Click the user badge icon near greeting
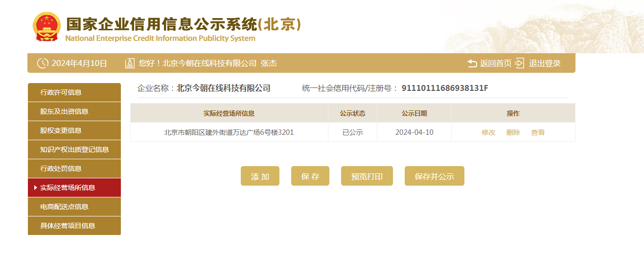 tap(130, 63)
